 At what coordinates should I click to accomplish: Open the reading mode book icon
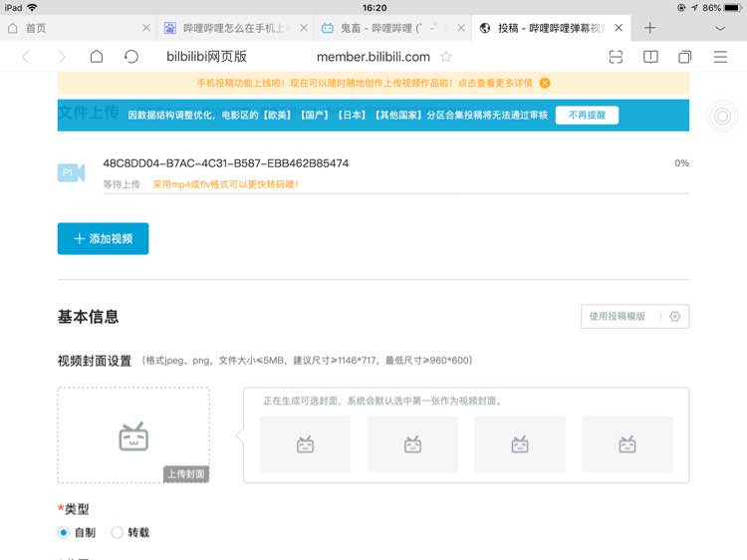[650, 57]
